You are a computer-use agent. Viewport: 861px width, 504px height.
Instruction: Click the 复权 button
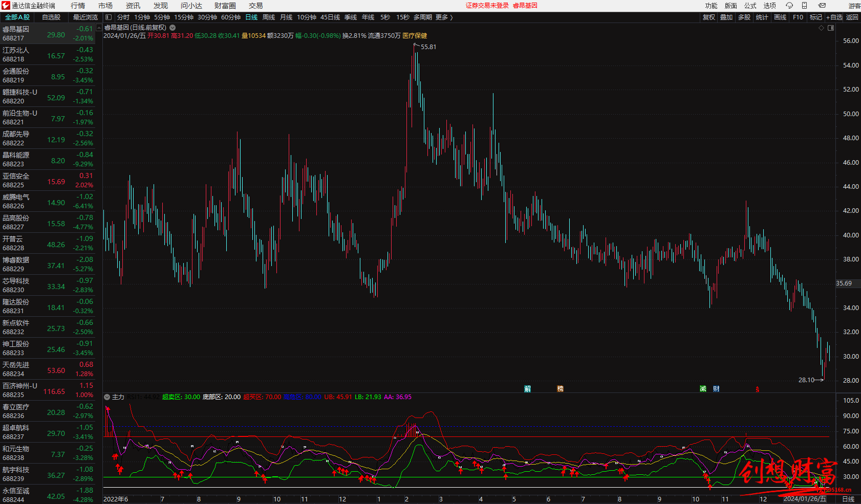(x=709, y=17)
